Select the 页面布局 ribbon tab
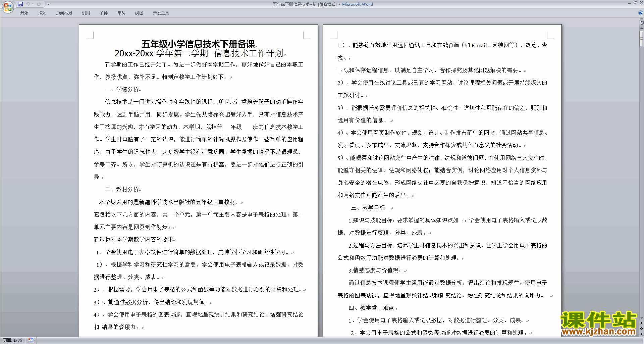 (x=64, y=13)
